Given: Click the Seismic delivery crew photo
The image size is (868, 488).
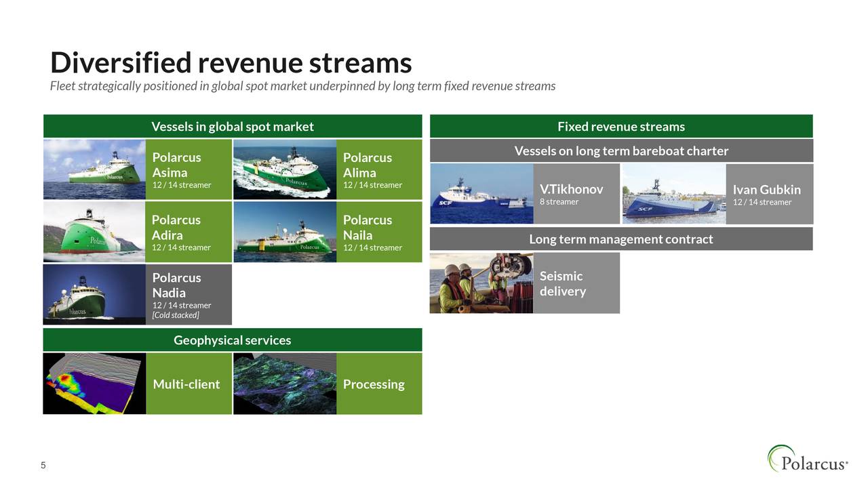Looking at the screenshot, I should (x=481, y=283).
